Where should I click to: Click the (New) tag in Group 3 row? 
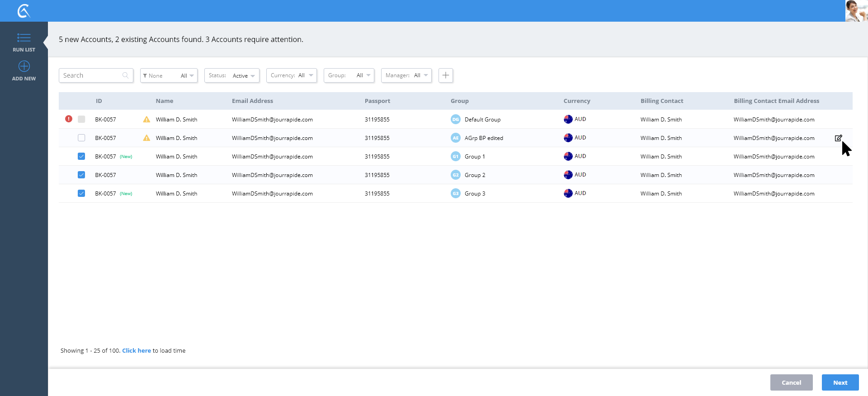(126, 194)
